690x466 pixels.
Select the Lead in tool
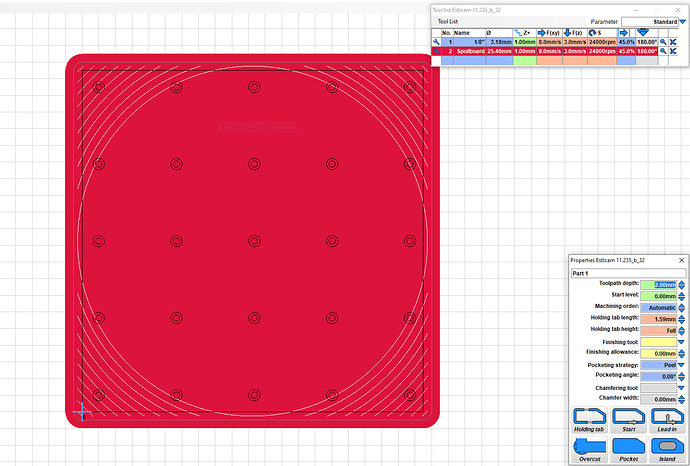(668, 420)
